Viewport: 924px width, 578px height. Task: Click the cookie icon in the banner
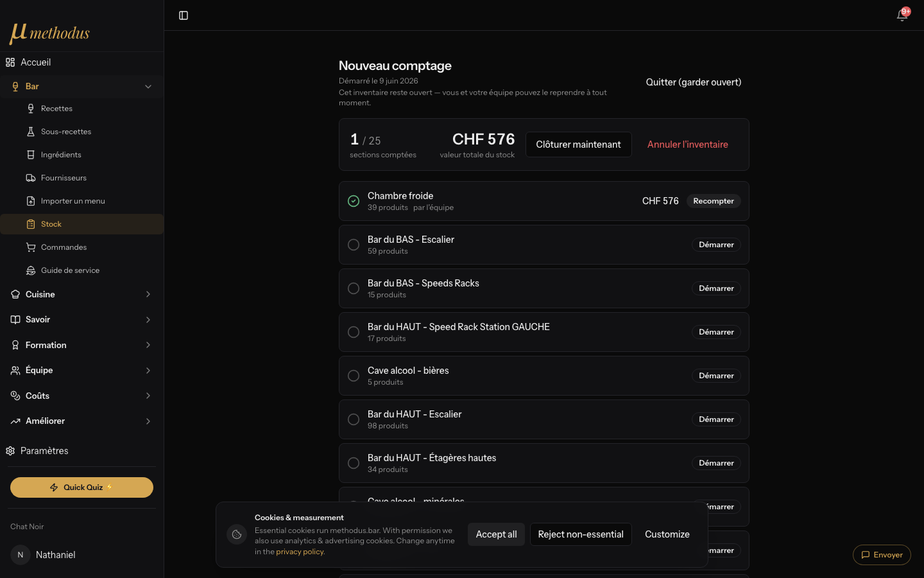[237, 534]
